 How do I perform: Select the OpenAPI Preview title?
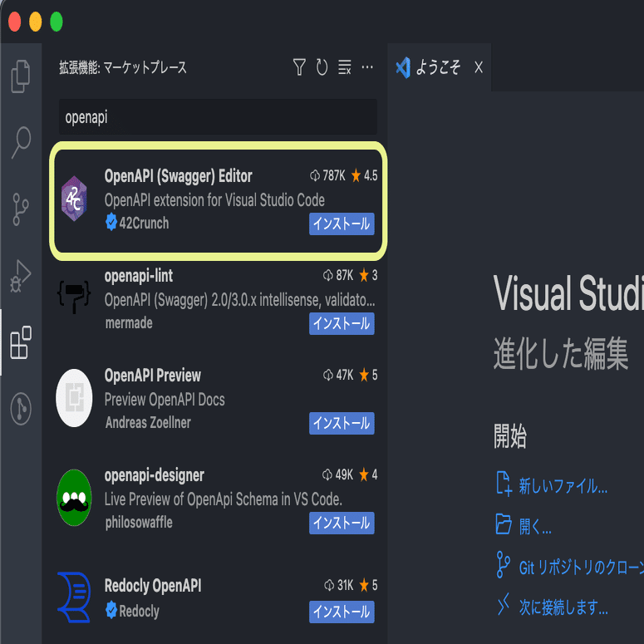pyautogui.click(x=153, y=376)
